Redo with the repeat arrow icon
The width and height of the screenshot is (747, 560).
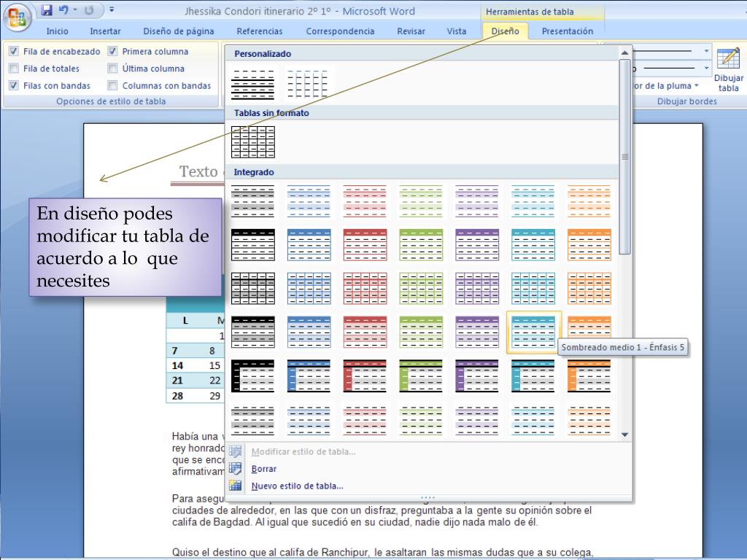point(88,10)
